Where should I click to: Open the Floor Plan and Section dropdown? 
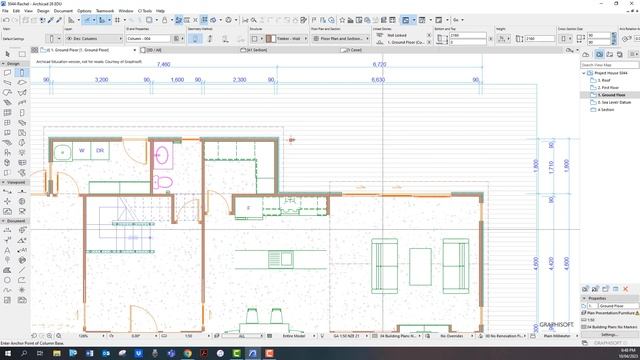click(x=341, y=38)
